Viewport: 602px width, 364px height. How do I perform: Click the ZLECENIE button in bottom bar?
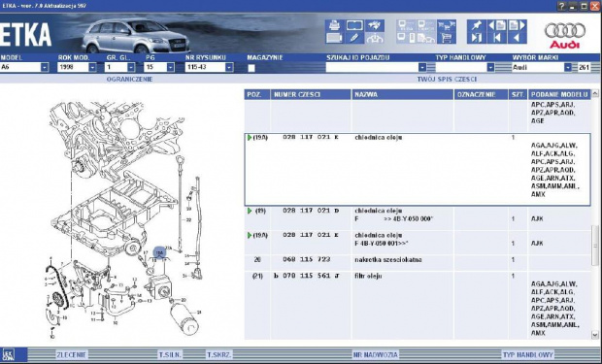[x=72, y=354]
